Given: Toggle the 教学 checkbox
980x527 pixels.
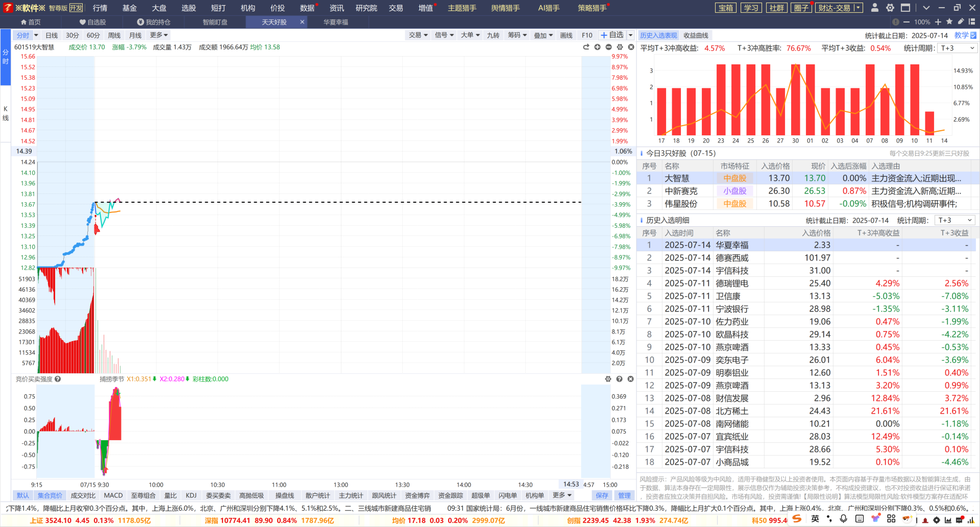Looking at the screenshot, I should pyautogui.click(x=973, y=35).
